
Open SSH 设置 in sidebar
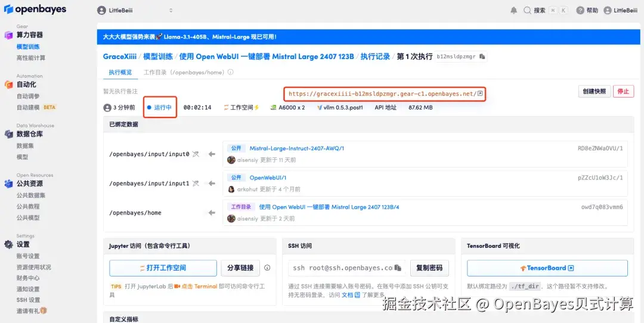pos(29,300)
